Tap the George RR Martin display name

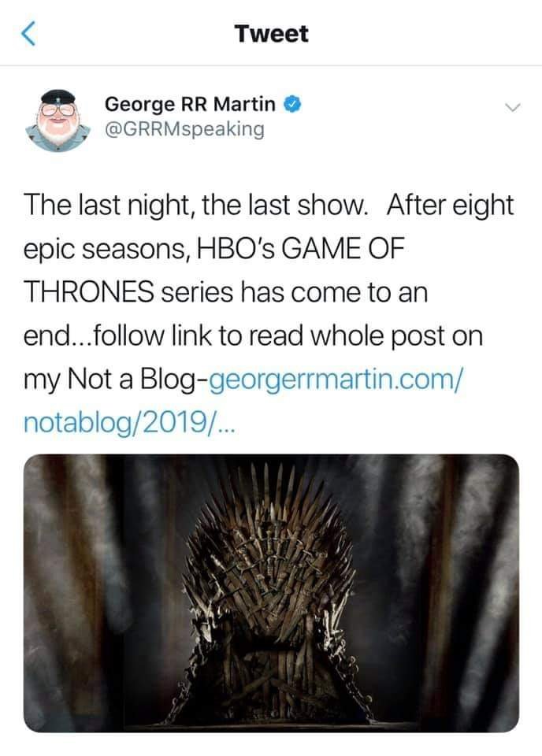190,104
